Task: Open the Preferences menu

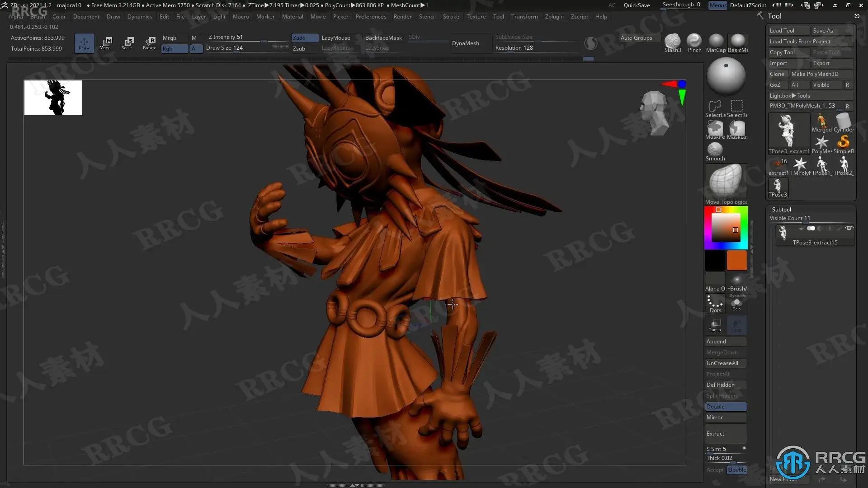Action: [371, 17]
